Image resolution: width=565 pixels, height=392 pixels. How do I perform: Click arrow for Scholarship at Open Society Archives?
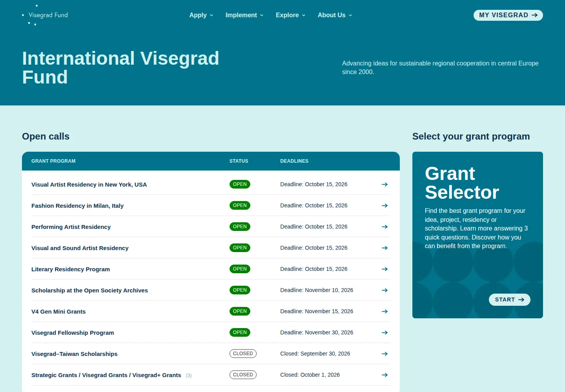(x=385, y=290)
